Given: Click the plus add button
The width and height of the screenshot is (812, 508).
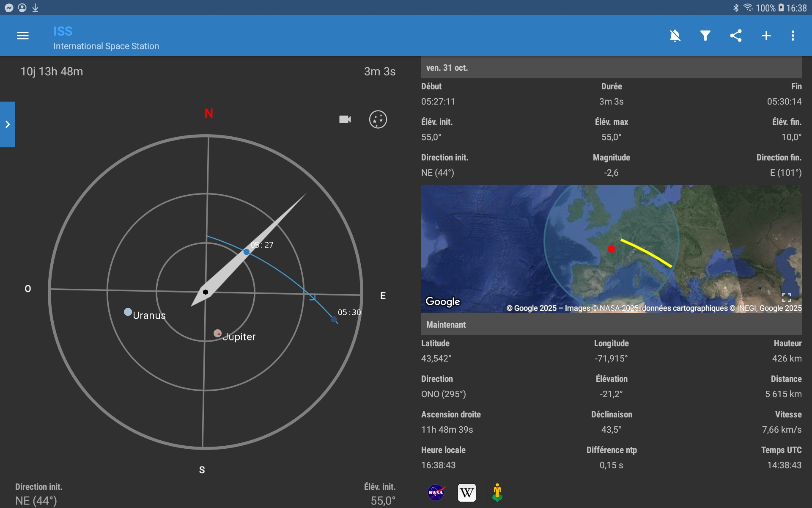Looking at the screenshot, I should coord(766,36).
